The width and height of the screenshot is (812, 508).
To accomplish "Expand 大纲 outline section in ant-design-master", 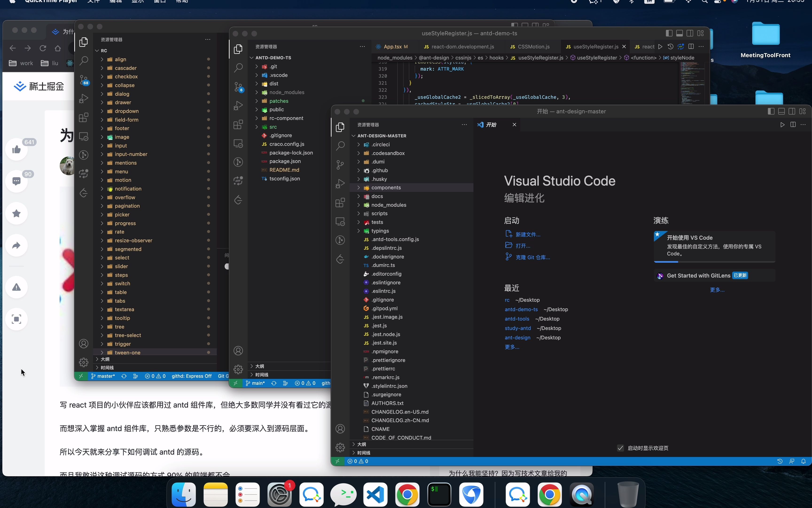I will (x=411, y=444).
